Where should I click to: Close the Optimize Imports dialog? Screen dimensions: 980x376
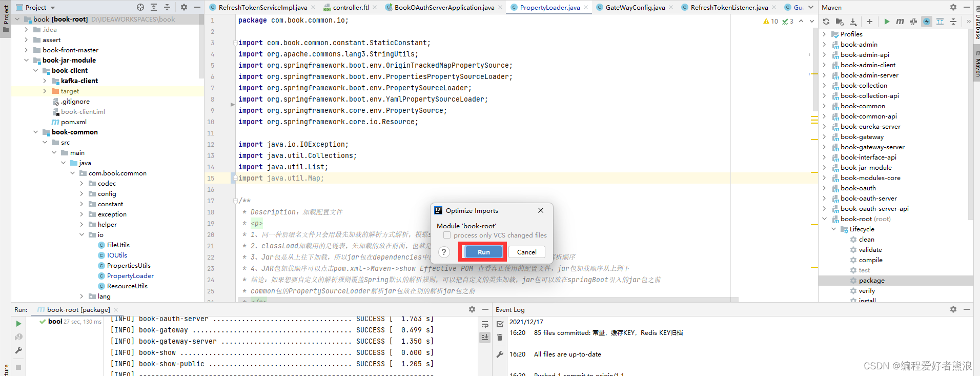541,210
